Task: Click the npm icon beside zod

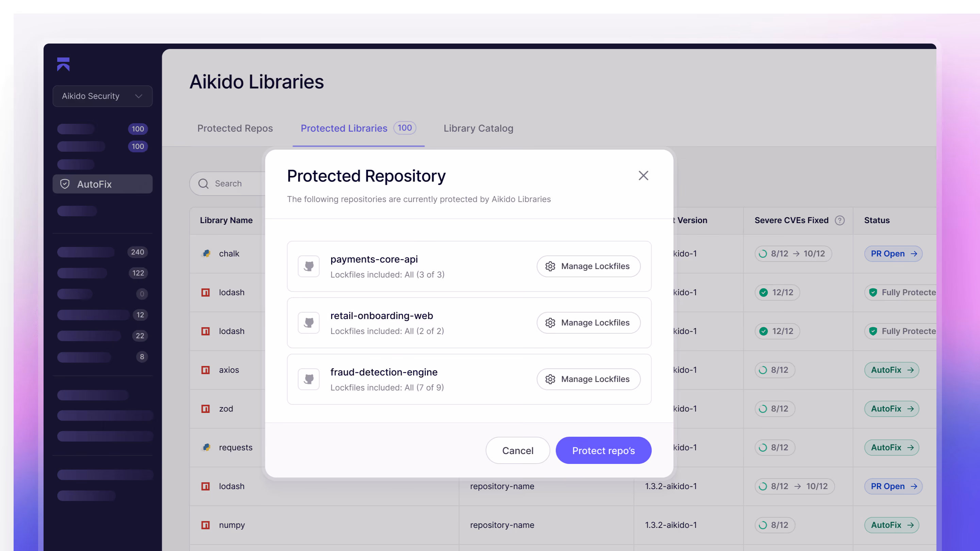Action: (206, 409)
